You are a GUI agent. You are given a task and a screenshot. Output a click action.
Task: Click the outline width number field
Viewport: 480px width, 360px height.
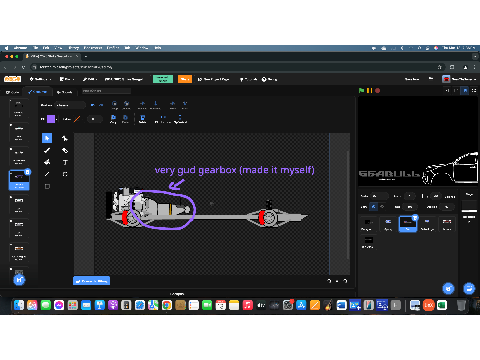[x=94, y=119]
